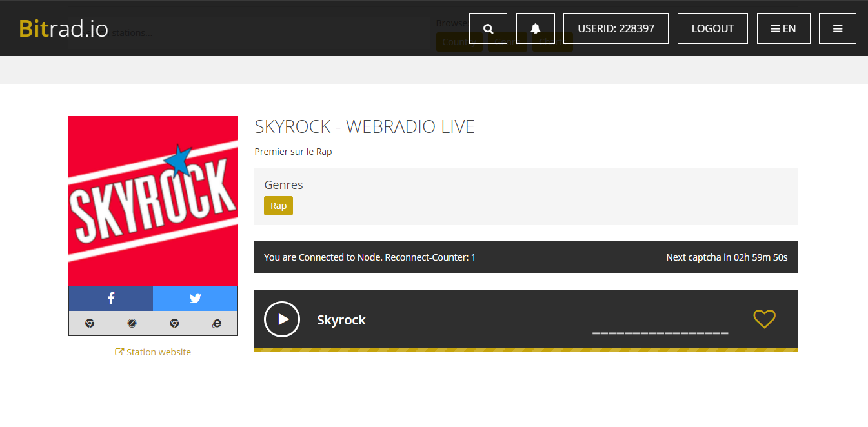This screenshot has width=868, height=427.
Task: Open the Station website link
Action: 153,352
